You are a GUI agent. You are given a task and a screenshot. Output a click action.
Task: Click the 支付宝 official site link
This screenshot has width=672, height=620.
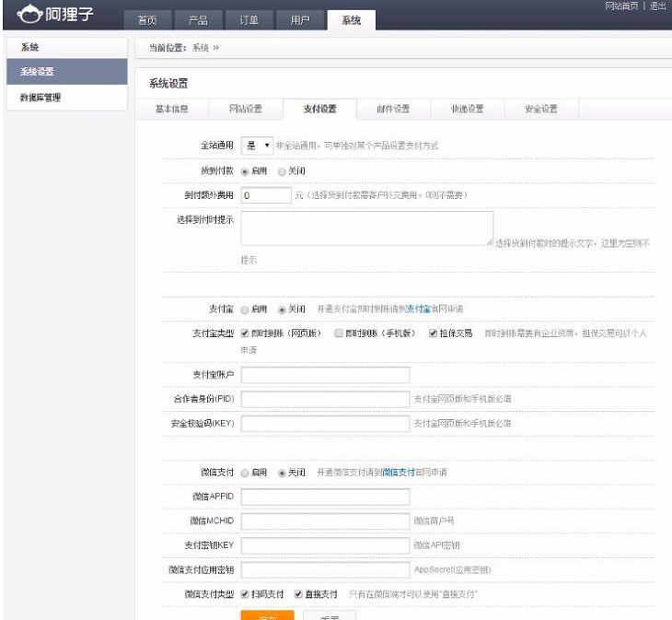coord(418,309)
